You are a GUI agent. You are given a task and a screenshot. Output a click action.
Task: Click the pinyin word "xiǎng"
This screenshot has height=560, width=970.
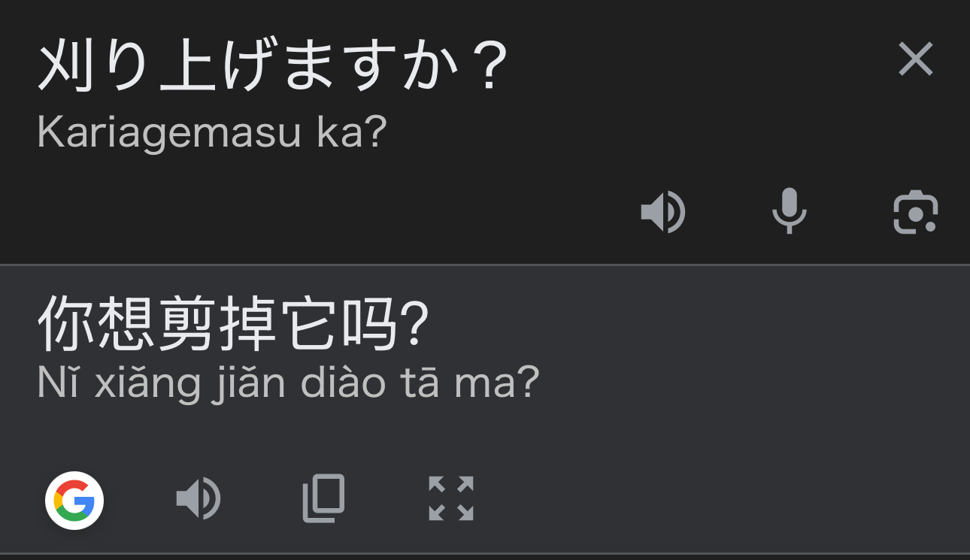click(148, 383)
